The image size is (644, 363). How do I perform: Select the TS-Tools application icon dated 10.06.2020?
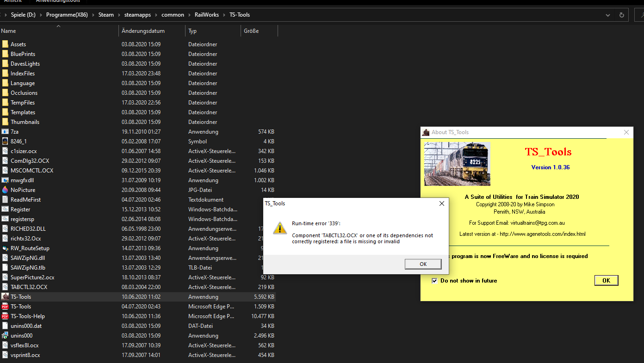point(5,297)
